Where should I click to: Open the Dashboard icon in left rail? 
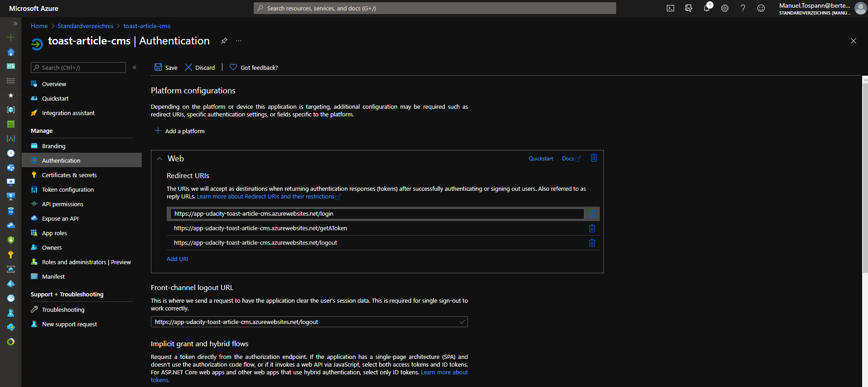11,66
